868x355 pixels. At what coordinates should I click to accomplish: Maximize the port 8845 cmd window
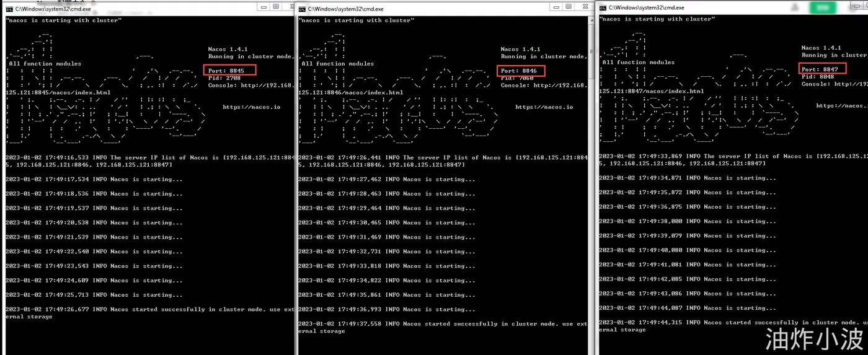point(276,7)
